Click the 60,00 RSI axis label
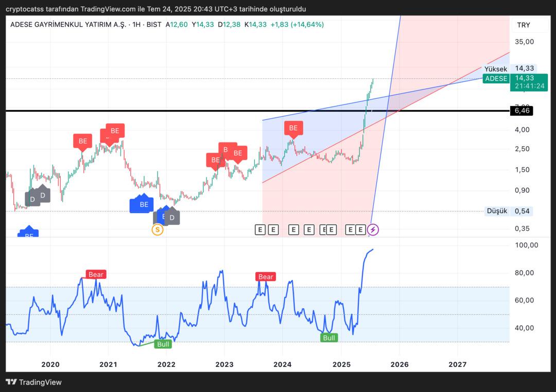 [x=525, y=300]
